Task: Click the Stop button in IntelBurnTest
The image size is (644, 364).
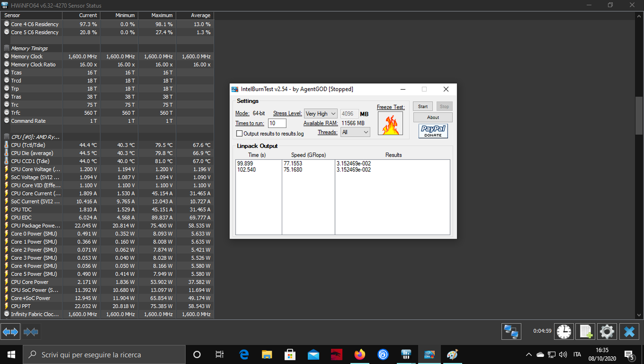Action: 444,106
